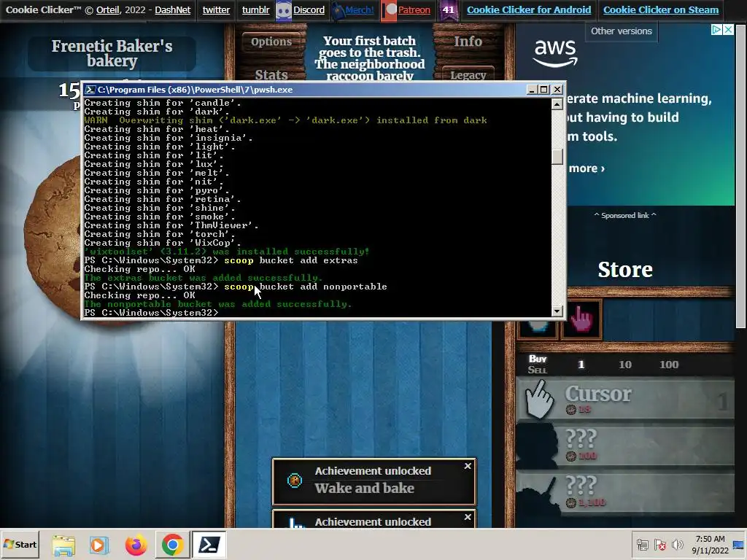Open the Start menu

click(x=20, y=544)
